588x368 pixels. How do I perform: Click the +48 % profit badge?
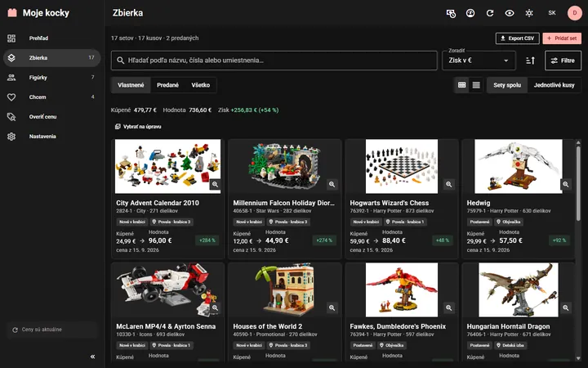click(443, 240)
